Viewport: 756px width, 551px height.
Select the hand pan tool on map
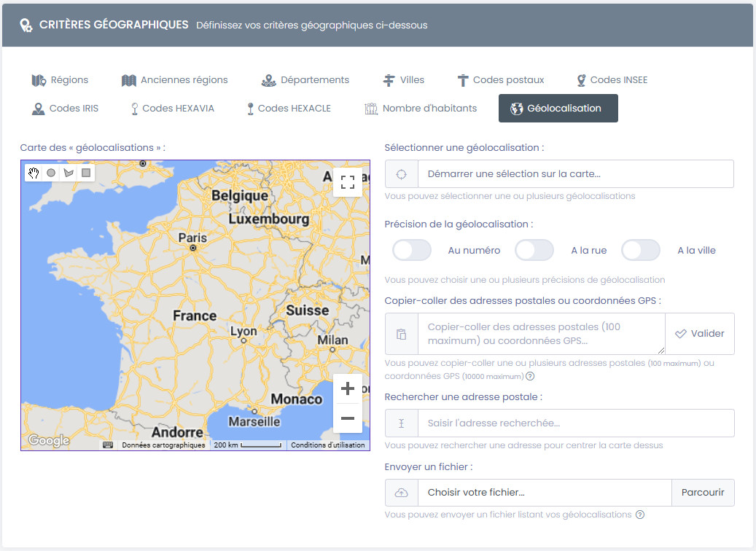[x=34, y=173]
